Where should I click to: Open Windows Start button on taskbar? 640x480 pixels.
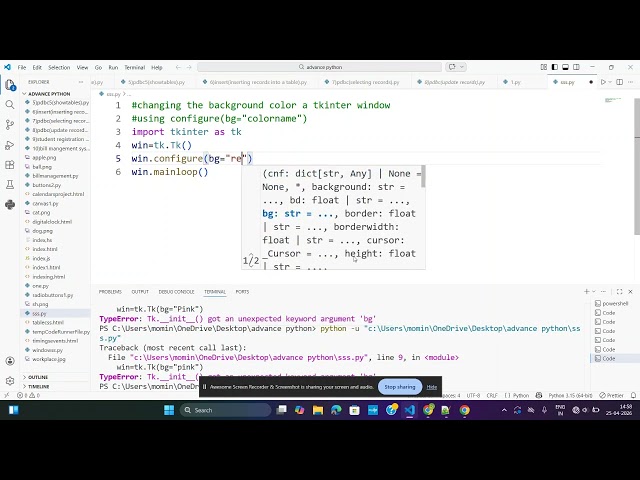(169, 410)
